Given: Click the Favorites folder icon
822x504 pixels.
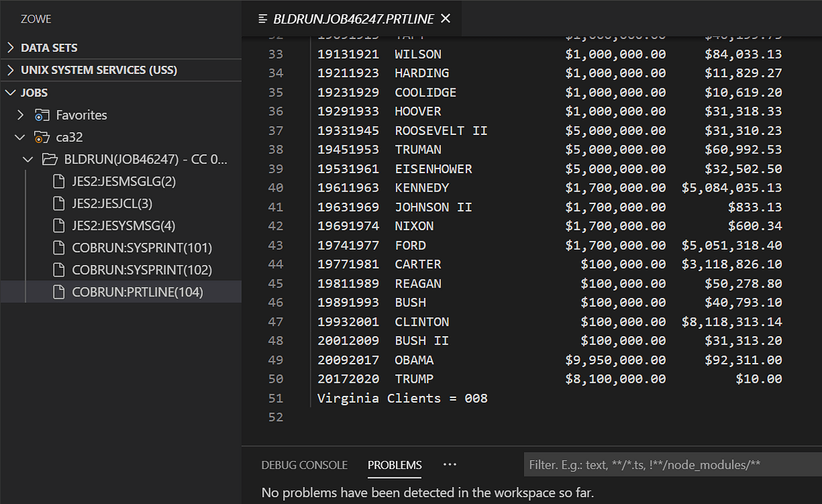Looking at the screenshot, I should [x=42, y=115].
